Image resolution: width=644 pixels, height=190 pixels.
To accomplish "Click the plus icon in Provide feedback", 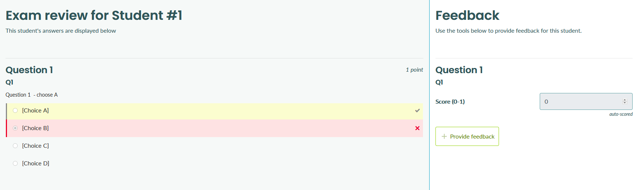I will pos(444,136).
